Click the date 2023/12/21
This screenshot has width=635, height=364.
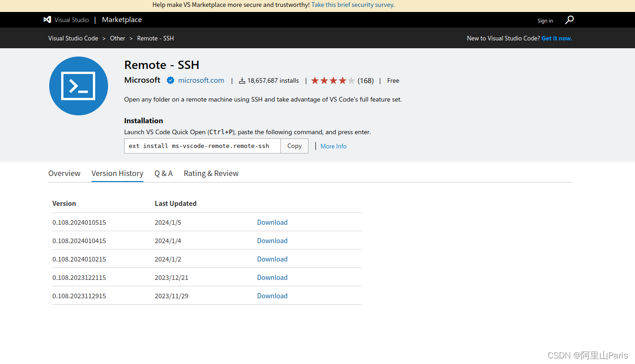(172, 278)
